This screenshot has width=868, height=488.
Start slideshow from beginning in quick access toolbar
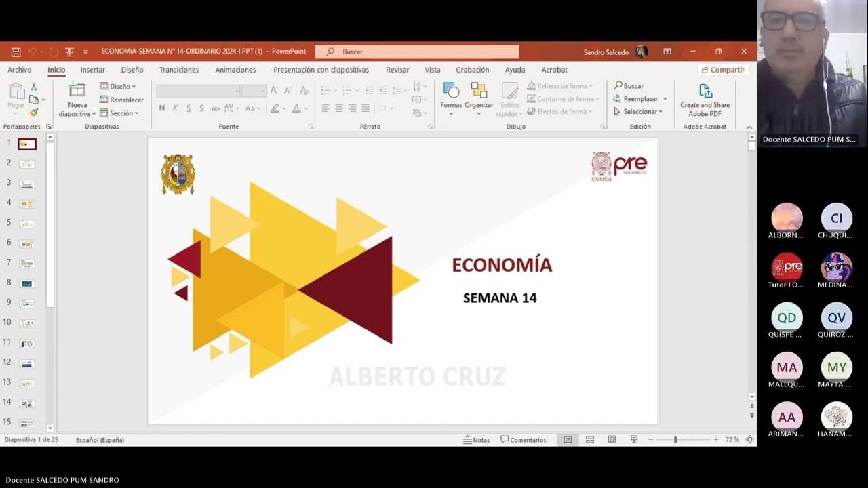[x=68, y=52]
